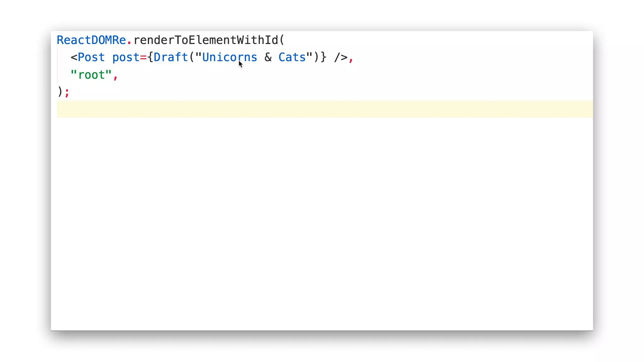Click the self-closing /> tag end
The image size is (644, 362).
click(341, 58)
